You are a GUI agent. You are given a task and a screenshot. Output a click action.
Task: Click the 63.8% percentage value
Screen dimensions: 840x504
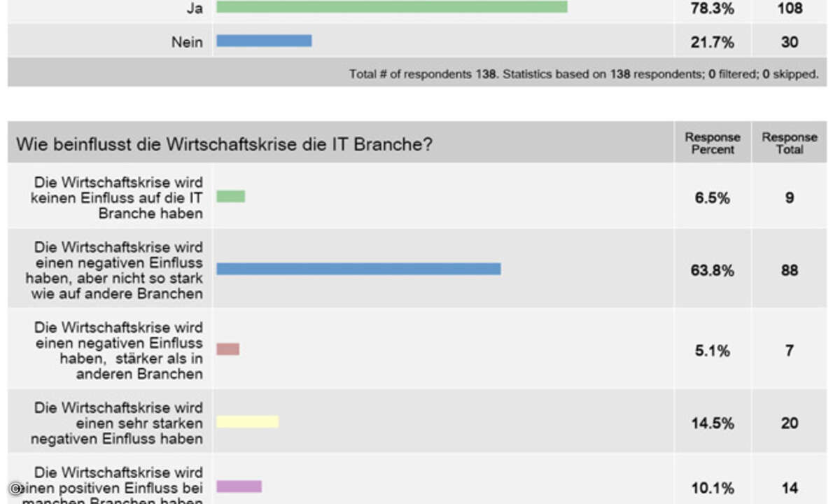pyautogui.click(x=713, y=270)
